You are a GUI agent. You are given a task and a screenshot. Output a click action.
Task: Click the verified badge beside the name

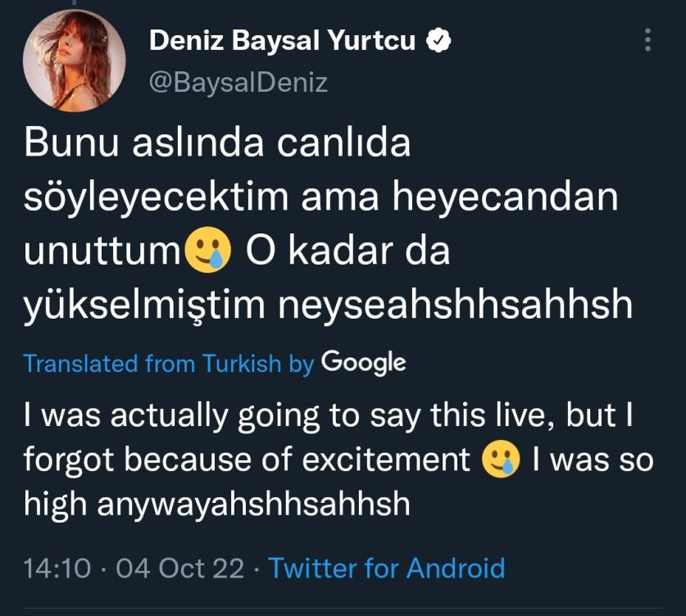440,41
